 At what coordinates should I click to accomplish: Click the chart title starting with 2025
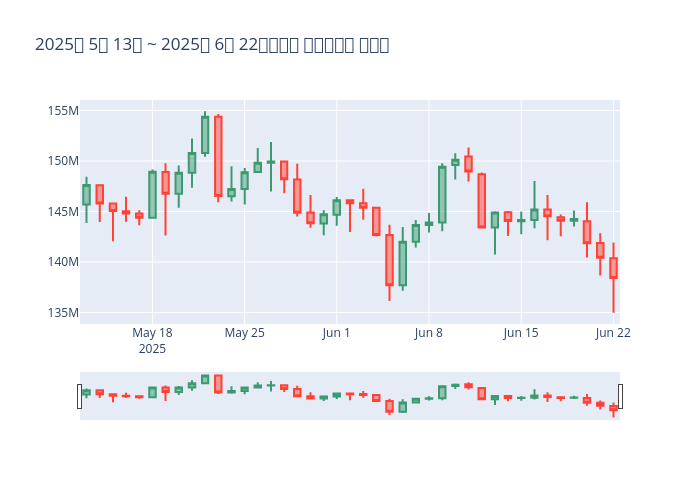pos(212,45)
